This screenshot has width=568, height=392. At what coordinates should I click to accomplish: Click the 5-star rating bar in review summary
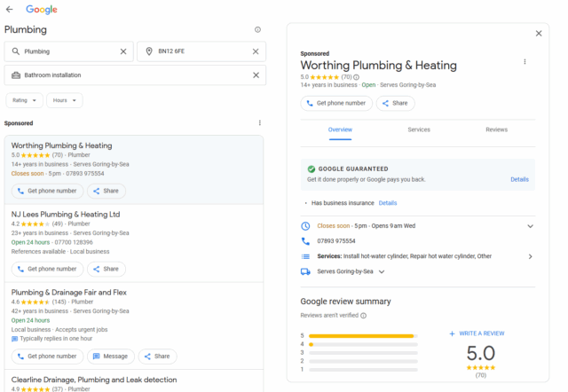coord(362,336)
